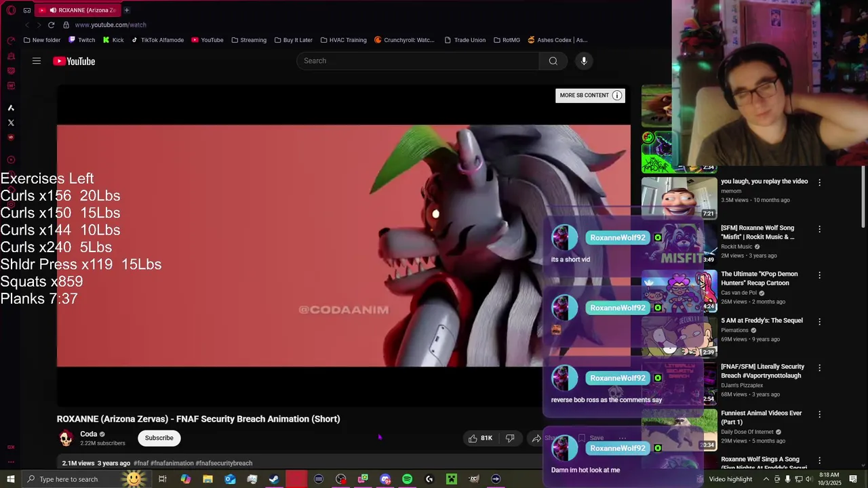
Task: Open Discord from the taskbar
Action: pyautogui.click(x=385, y=479)
